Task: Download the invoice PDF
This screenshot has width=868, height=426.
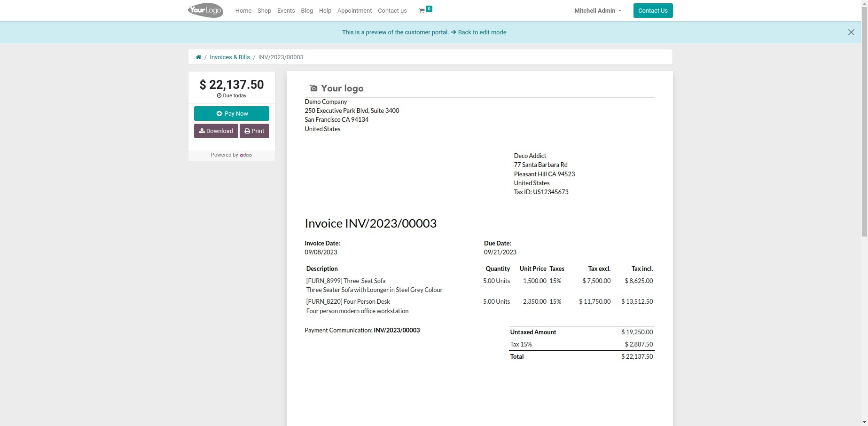Action: coord(216,131)
